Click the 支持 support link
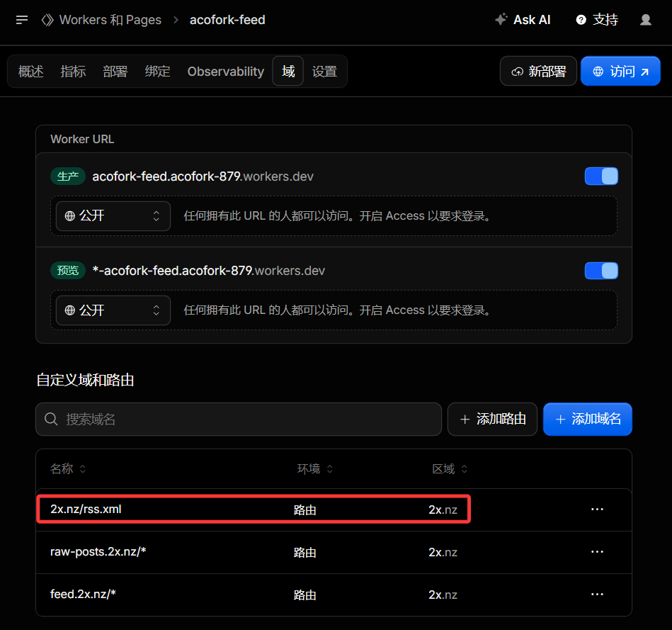 pyautogui.click(x=605, y=20)
